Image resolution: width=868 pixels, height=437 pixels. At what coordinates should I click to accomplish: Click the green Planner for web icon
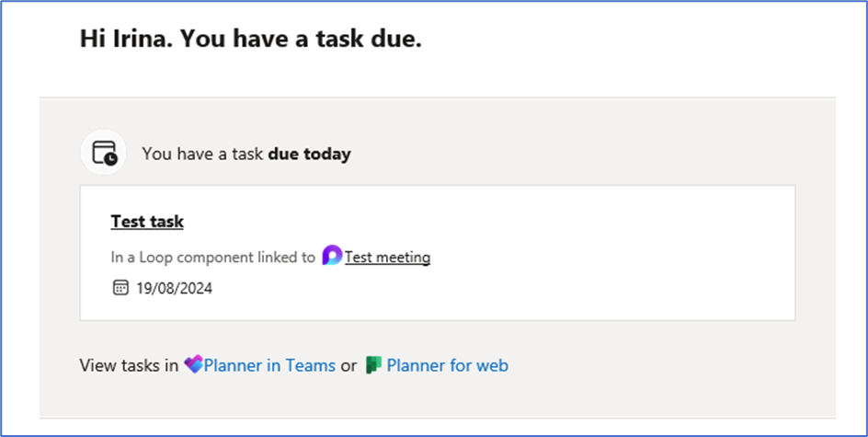373,365
